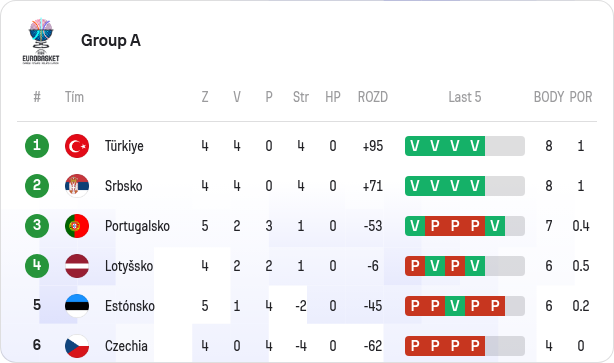Click the Portugalsko flag icon
This screenshot has width=614, height=363.
click(x=77, y=226)
